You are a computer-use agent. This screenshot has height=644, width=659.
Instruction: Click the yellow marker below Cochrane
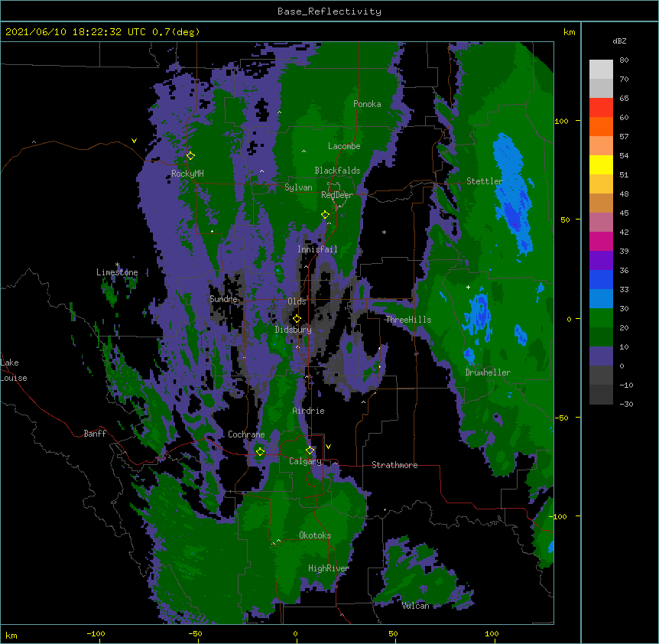260,451
